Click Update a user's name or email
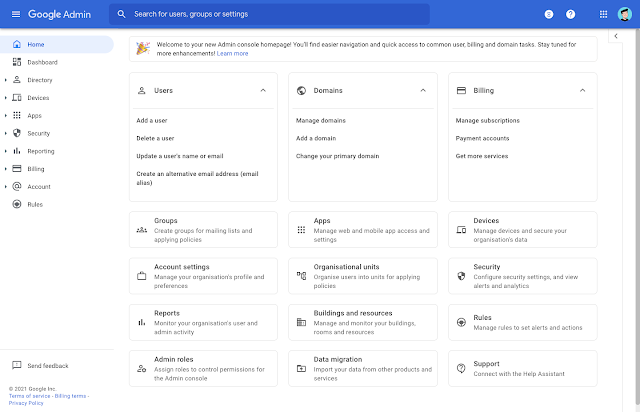This screenshot has height=412, width=640. tap(180, 156)
